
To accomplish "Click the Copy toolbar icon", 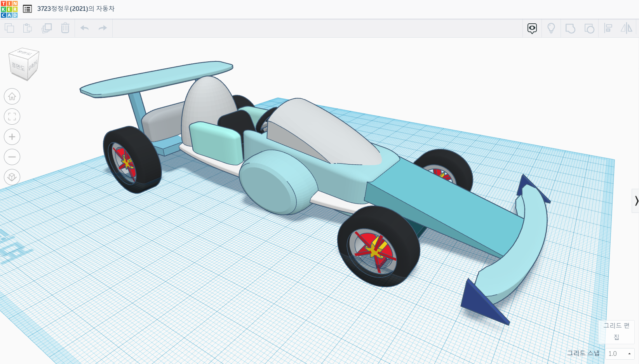I will (x=9, y=28).
